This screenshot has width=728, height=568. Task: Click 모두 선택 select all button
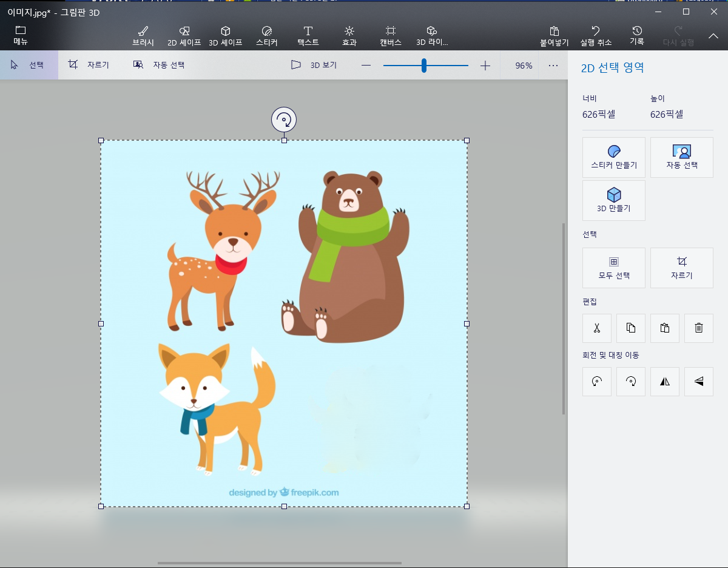614,268
